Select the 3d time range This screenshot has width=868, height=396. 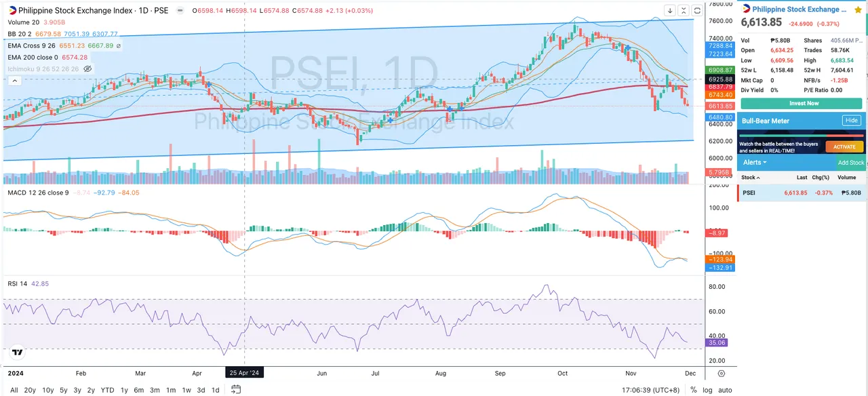[x=201, y=390]
